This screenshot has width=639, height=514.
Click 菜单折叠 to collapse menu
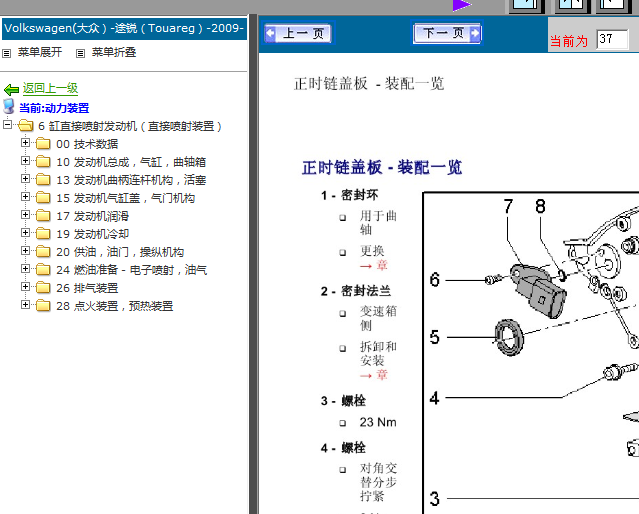click(x=114, y=53)
